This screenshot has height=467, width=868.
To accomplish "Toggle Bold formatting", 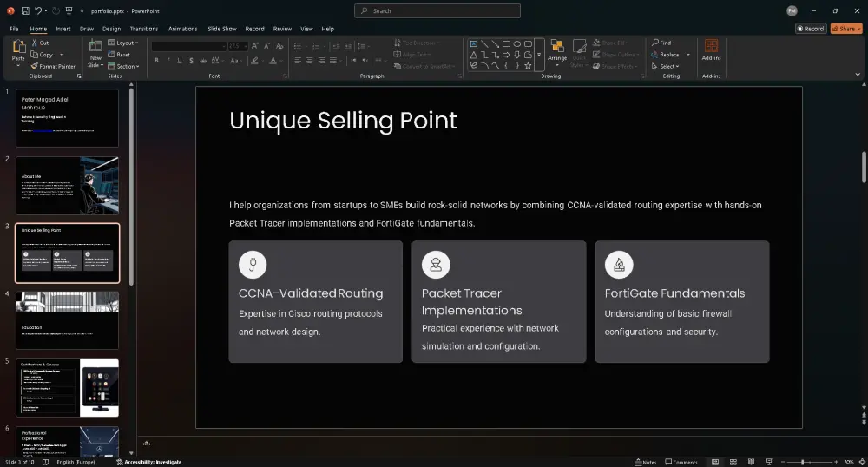I will pyautogui.click(x=156, y=61).
